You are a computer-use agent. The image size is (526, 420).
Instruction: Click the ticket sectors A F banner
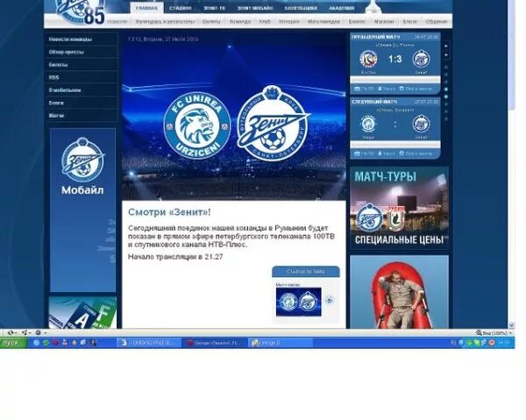pyautogui.click(x=83, y=313)
